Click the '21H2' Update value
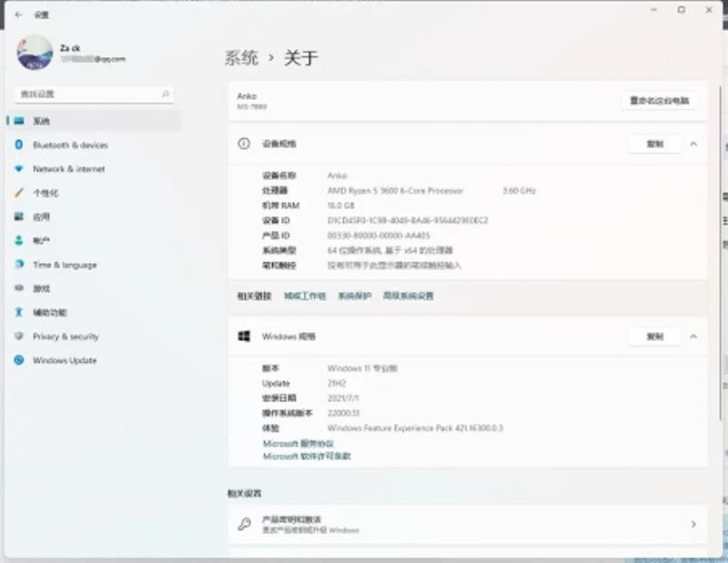 [337, 384]
